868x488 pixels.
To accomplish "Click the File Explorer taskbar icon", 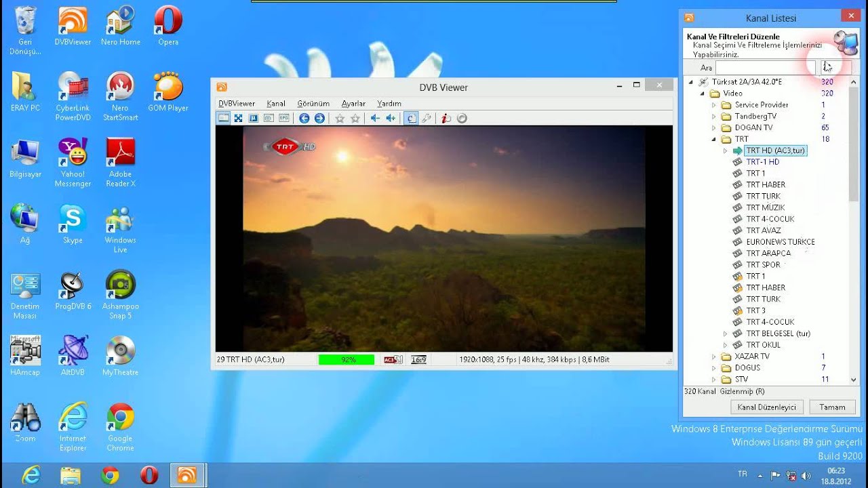I will click(x=71, y=475).
